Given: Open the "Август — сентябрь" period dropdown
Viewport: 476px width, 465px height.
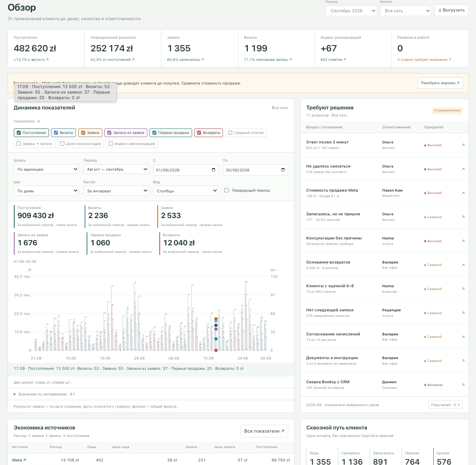Looking at the screenshot, I should [116, 169].
